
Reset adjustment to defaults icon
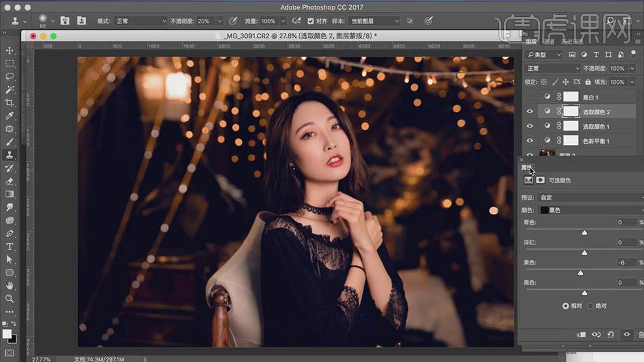tap(611, 335)
